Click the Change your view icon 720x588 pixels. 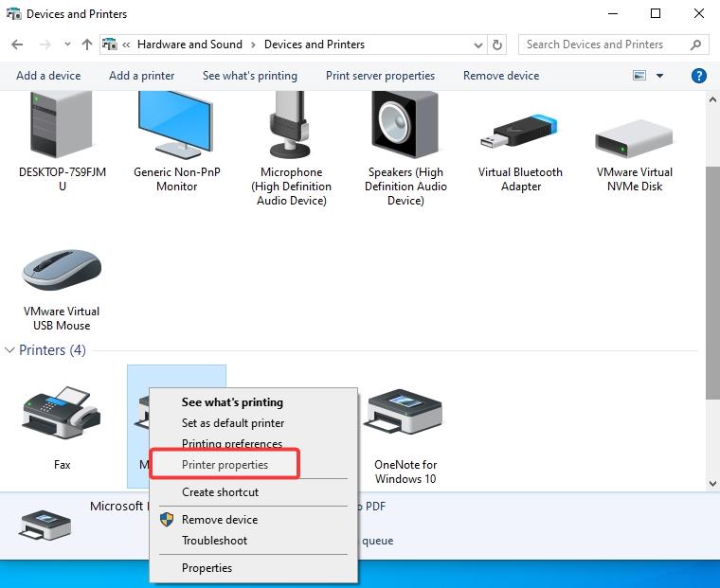pos(639,76)
